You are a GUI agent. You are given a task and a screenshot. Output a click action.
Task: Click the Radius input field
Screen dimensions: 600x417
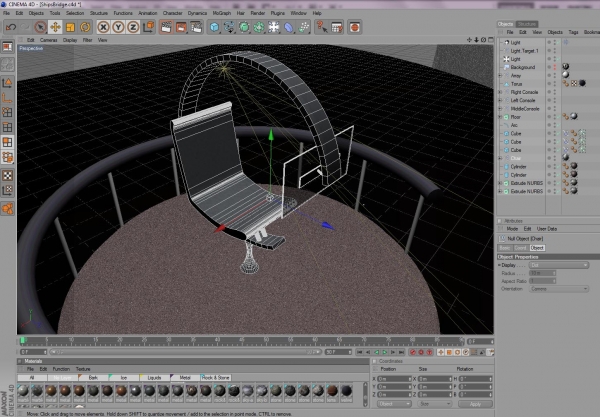tap(543, 273)
